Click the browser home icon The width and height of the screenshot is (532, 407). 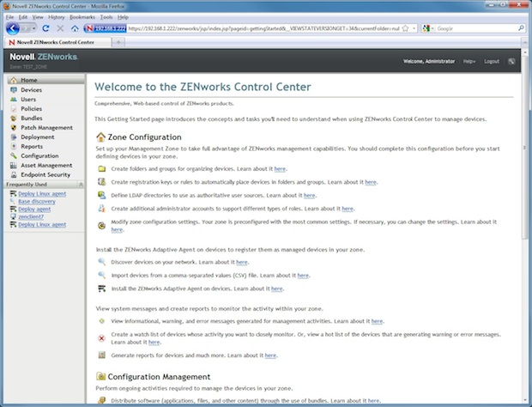tap(75, 28)
